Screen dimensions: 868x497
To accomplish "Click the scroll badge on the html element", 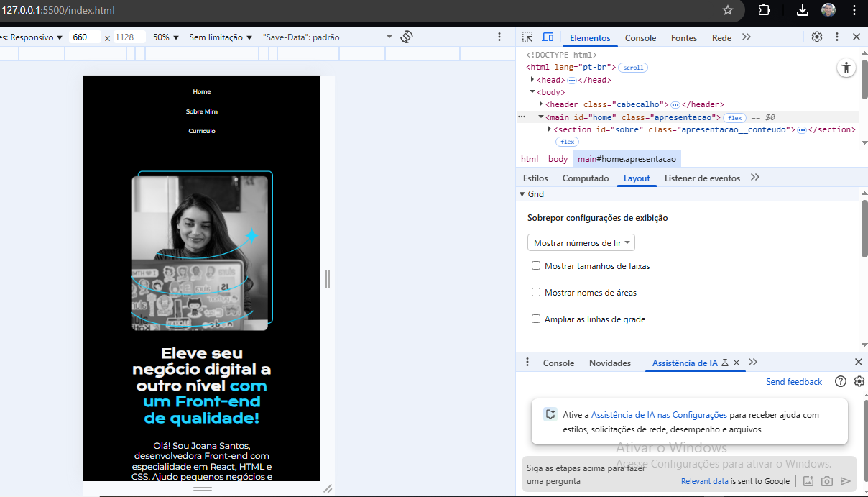I will tap(633, 68).
